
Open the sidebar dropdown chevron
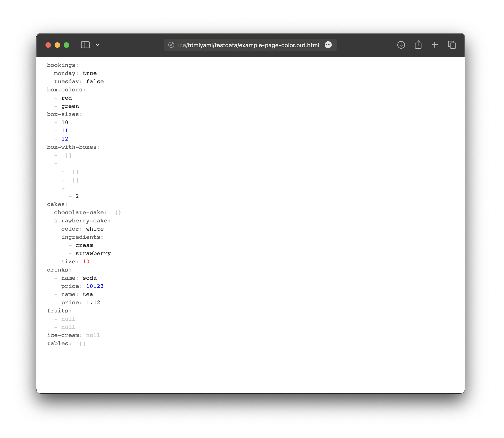click(x=98, y=45)
